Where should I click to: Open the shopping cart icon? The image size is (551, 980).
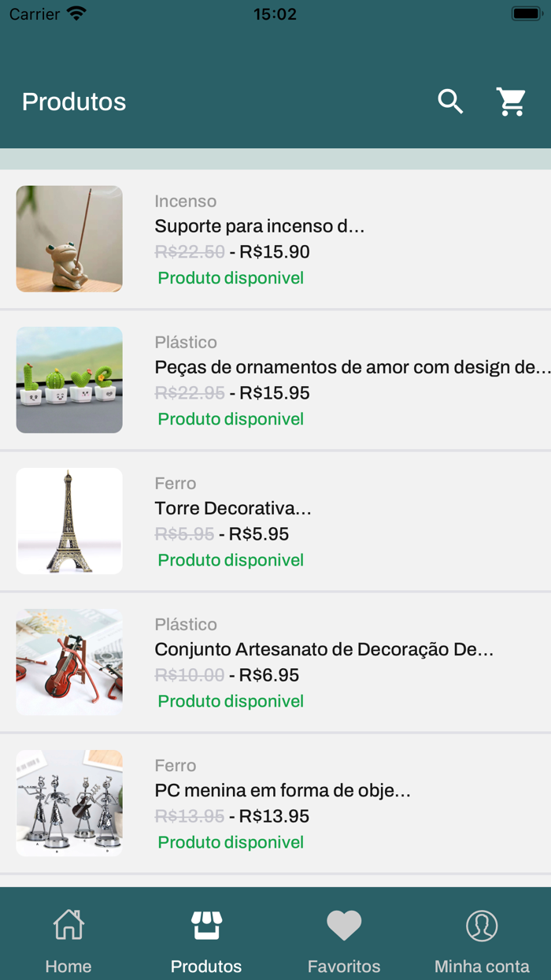click(511, 101)
